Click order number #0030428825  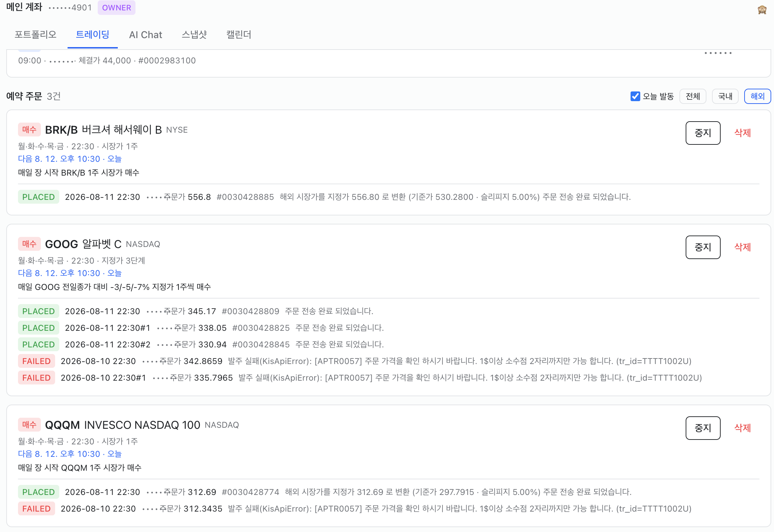click(261, 328)
